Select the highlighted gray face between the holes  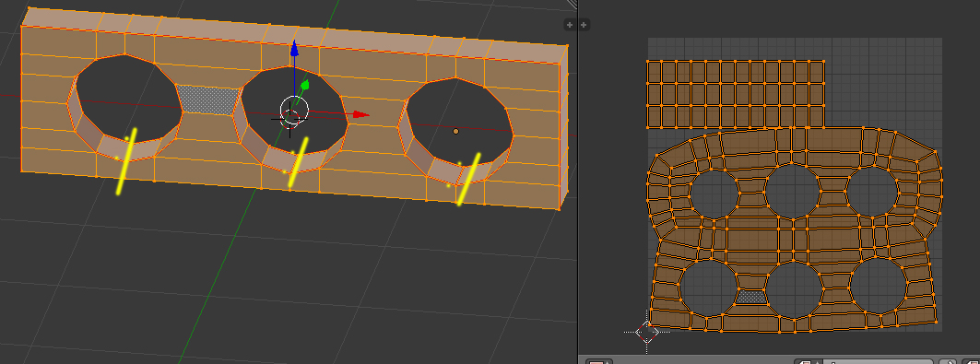click(208, 100)
